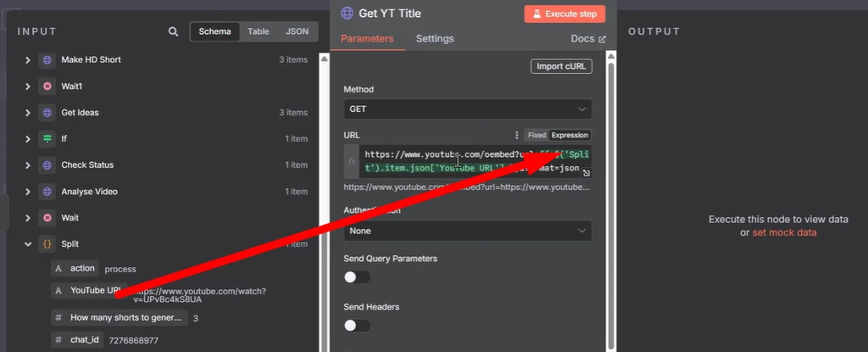Select the How many shorts to generate field
The width and height of the screenshot is (868, 352).
(120, 317)
